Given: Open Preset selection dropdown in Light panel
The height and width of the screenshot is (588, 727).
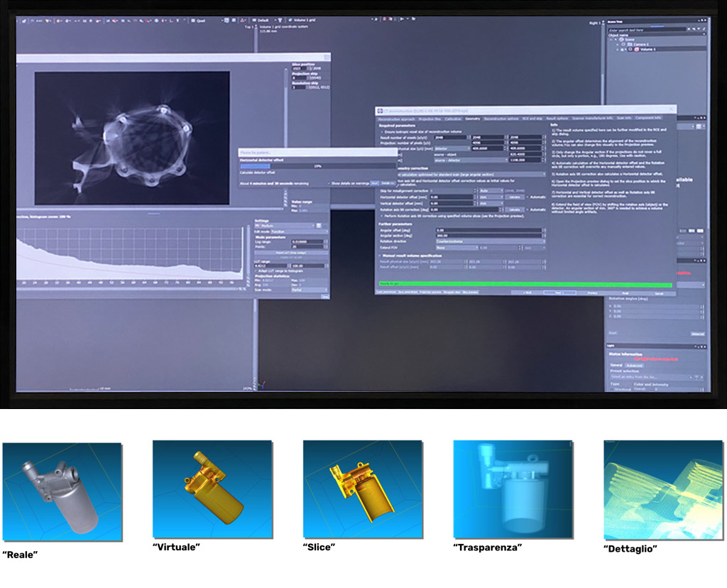Looking at the screenshot, I should [651, 377].
